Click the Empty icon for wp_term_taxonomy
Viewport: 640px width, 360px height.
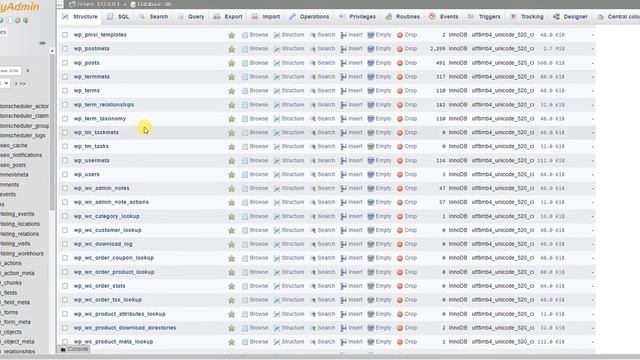point(371,119)
